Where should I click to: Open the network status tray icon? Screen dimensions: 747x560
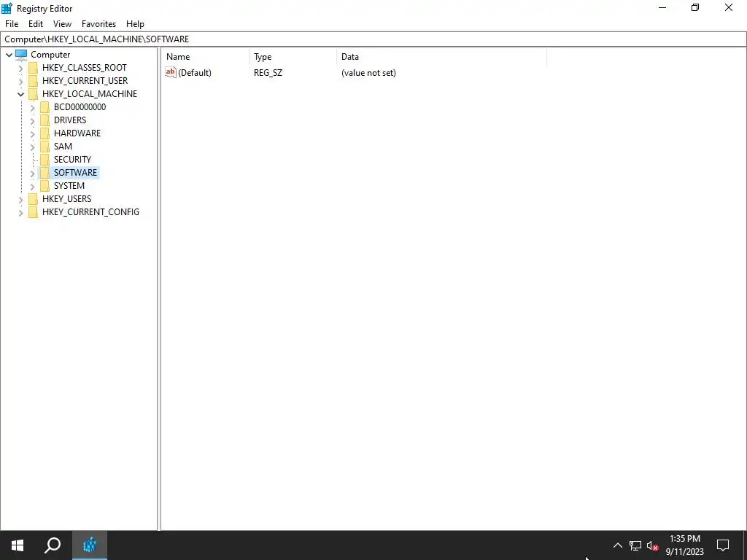coord(635,545)
